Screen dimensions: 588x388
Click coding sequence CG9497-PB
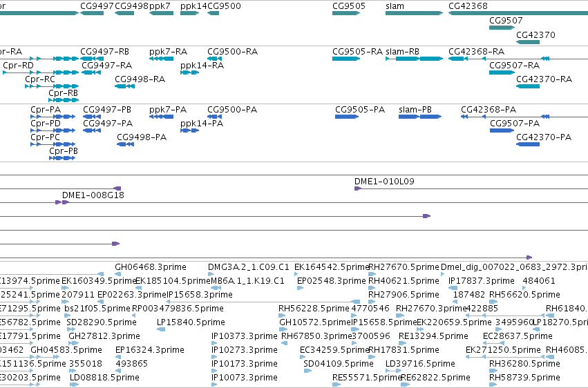(107, 110)
